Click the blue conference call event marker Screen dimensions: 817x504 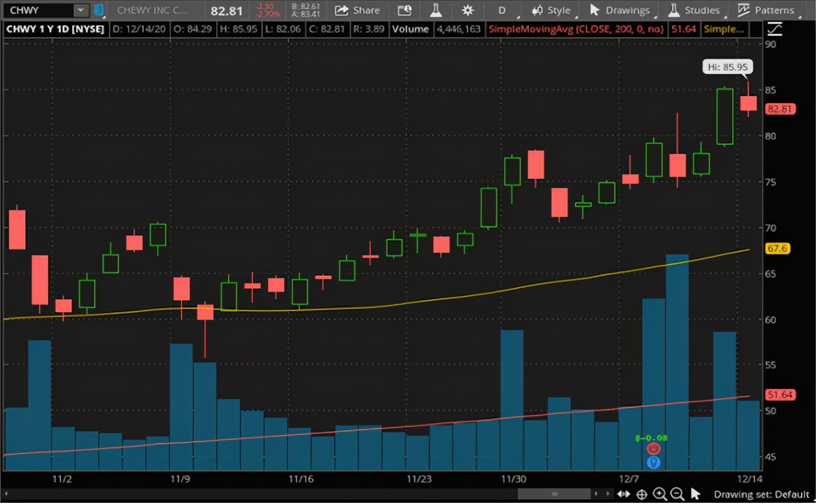click(653, 463)
